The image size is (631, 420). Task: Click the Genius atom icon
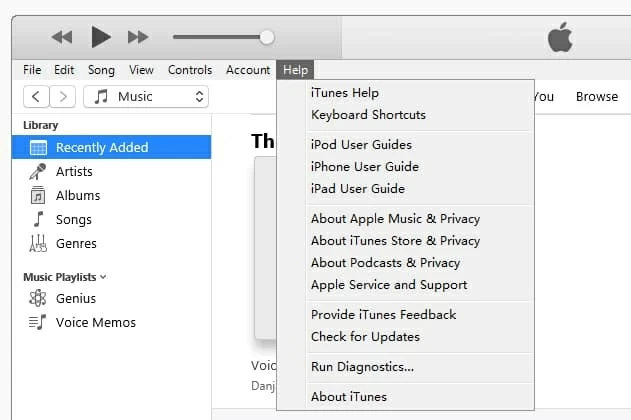(x=38, y=298)
